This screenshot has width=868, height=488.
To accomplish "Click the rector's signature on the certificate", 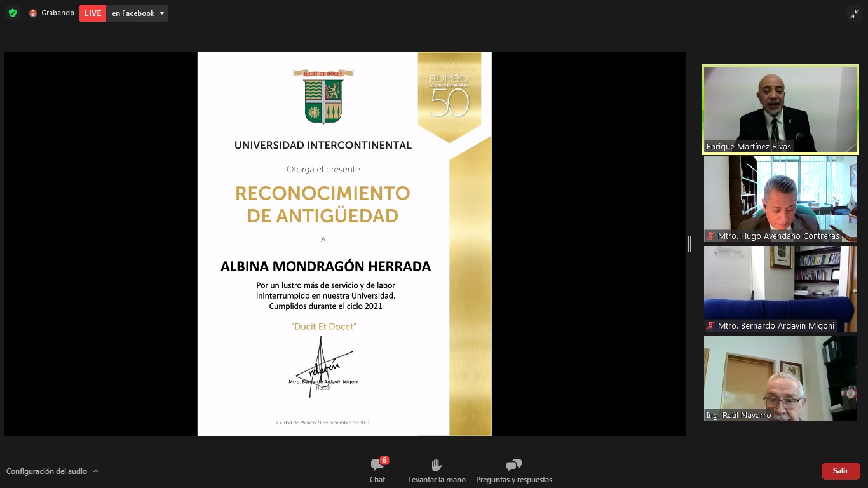I will [x=323, y=366].
